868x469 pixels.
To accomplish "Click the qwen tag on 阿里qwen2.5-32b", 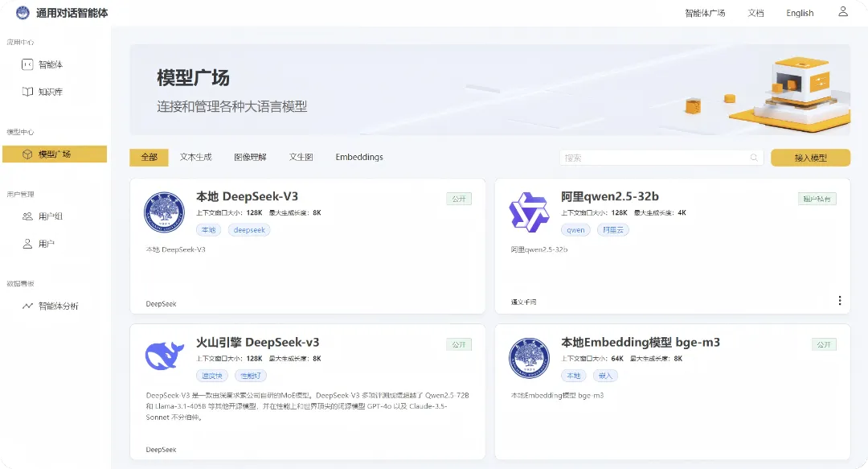I will 575,230.
